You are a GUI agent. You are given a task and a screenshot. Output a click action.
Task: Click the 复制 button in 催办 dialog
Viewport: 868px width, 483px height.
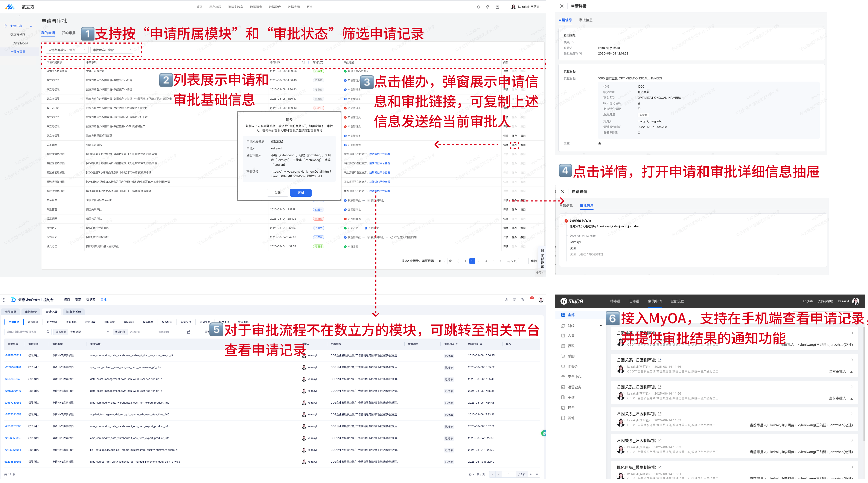pyautogui.click(x=301, y=193)
